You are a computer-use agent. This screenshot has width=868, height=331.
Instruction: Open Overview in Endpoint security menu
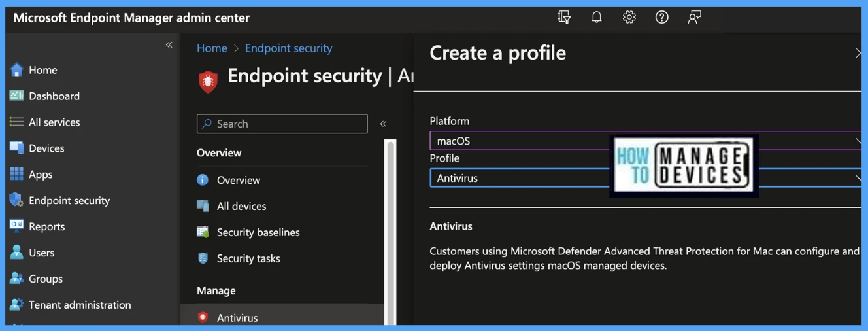pyautogui.click(x=239, y=180)
